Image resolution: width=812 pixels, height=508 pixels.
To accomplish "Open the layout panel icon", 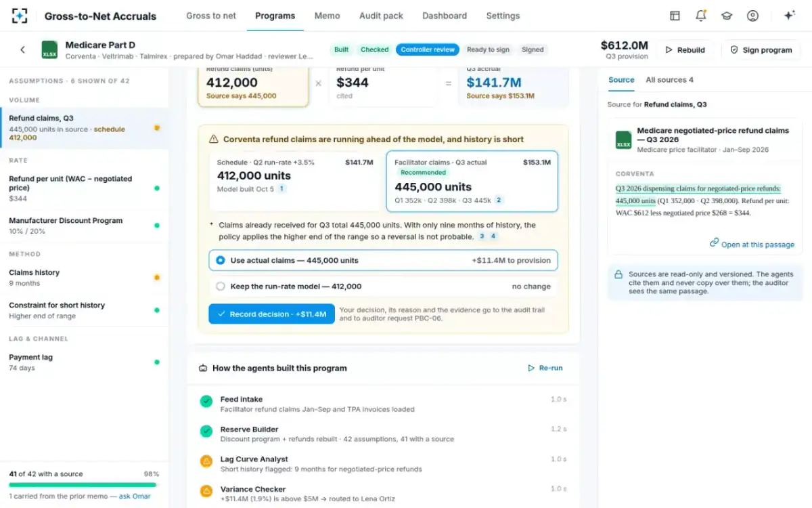I will click(x=675, y=16).
